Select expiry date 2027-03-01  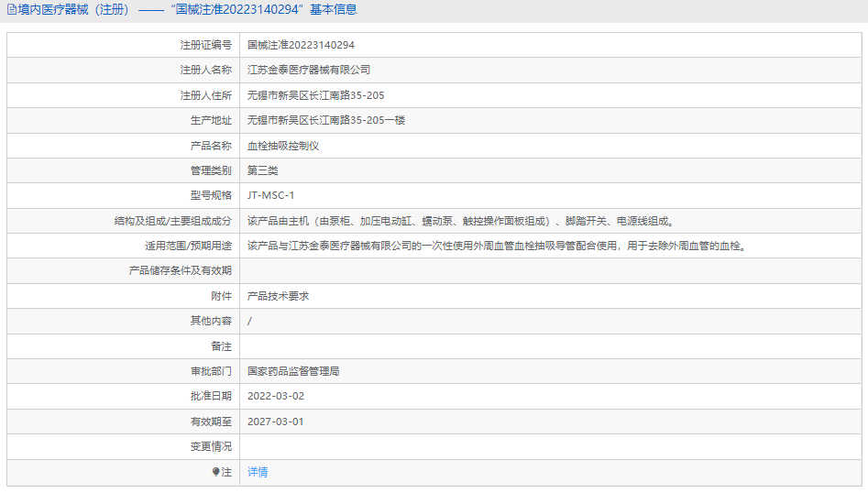pyautogui.click(x=276, y=422)
